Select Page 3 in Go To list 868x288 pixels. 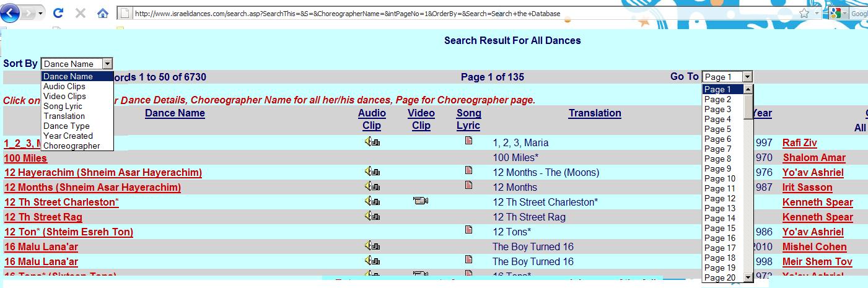tap(722, 109)
